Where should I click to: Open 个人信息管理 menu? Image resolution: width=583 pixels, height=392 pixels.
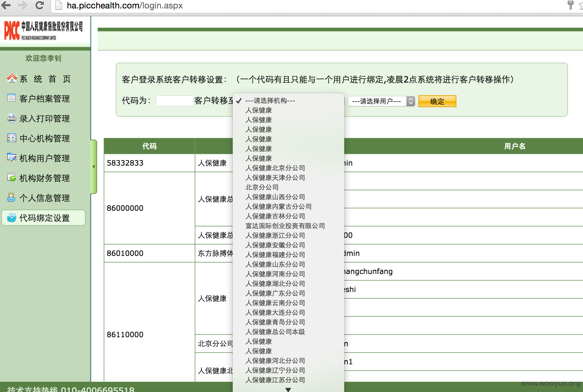pyautogui.click(x=45, y=198)
